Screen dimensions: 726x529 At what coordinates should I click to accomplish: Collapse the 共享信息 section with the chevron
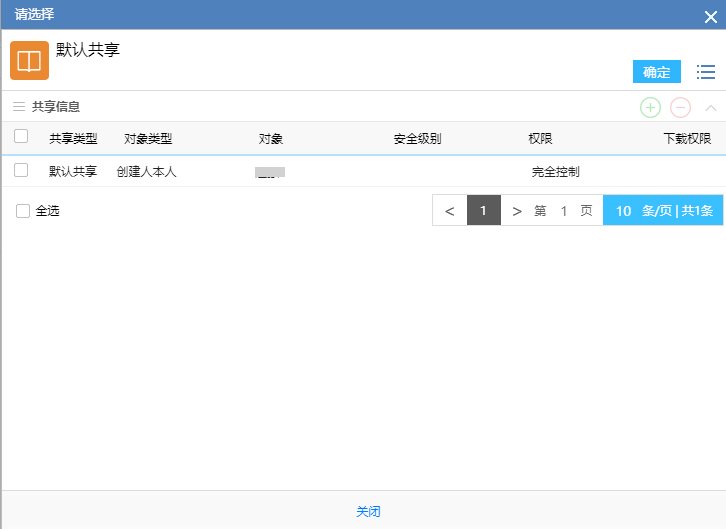coord(711,107)
